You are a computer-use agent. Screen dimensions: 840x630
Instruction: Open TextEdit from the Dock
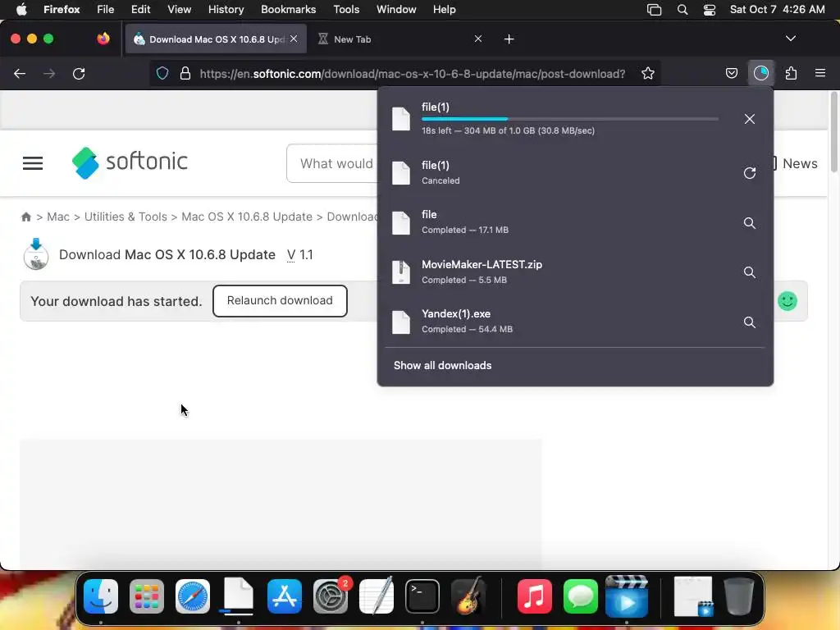[376, 596]
